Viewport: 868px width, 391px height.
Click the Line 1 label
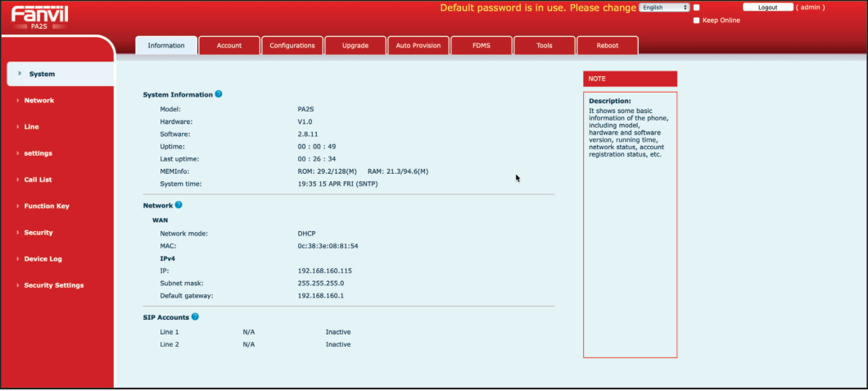click(170, 332)
